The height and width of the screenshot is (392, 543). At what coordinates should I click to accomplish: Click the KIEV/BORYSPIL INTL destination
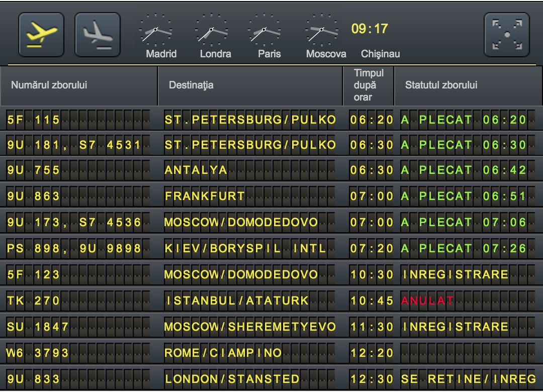[245, 248]
